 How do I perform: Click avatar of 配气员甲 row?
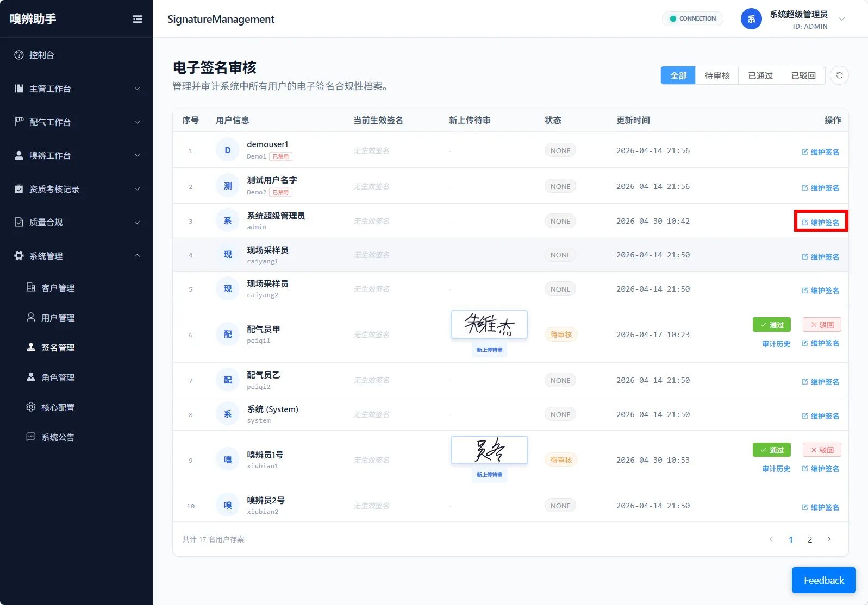click(228, 334)
